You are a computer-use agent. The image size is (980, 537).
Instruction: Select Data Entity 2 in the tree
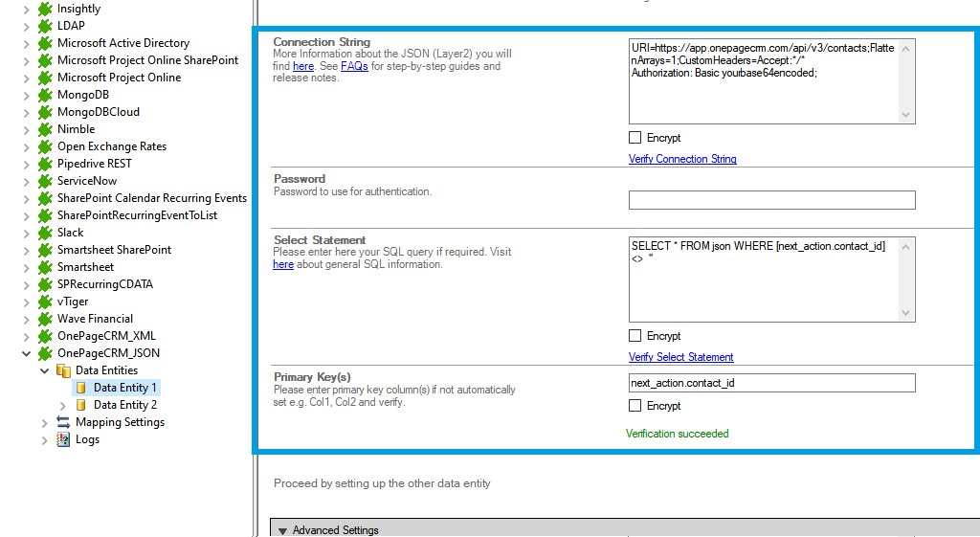point(125,405)
